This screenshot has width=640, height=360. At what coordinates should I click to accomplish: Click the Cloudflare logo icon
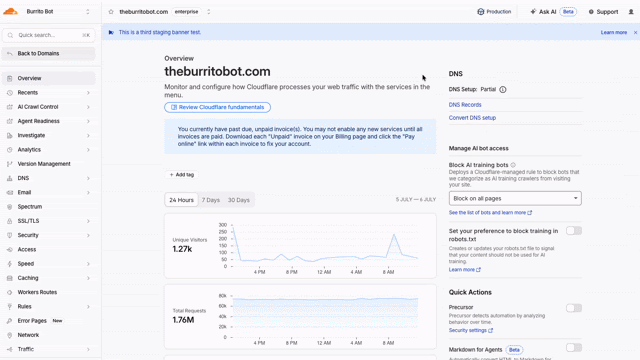(11, 11)
